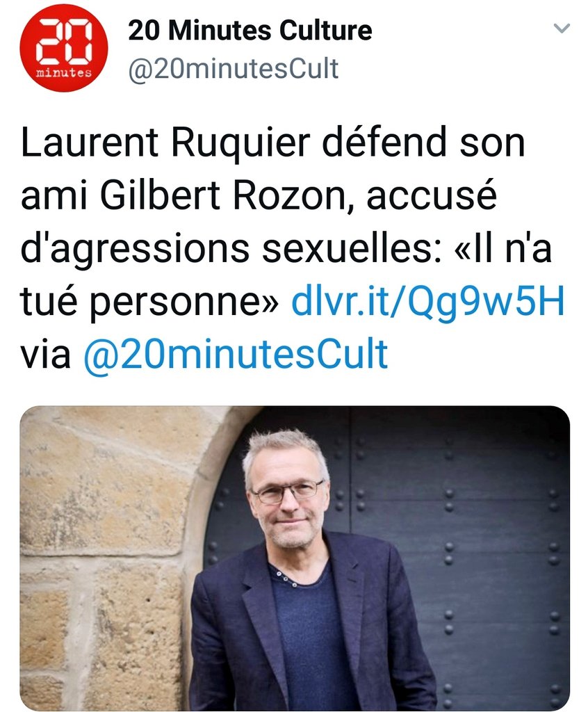This screenshot has width=588, height=712.
Task: Click the "minutes" wordmark inside the red logo
Action: point(63,72)
